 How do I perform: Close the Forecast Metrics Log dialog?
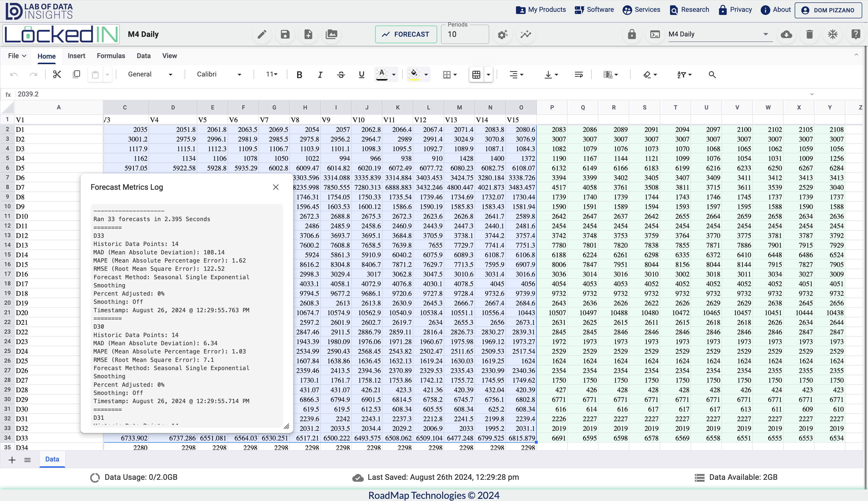276,187
